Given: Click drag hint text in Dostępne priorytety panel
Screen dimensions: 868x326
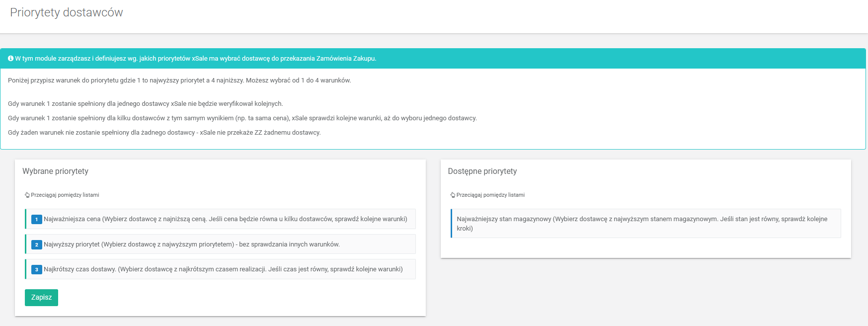Looking at the screenshot, I should (x=490, y=195).
